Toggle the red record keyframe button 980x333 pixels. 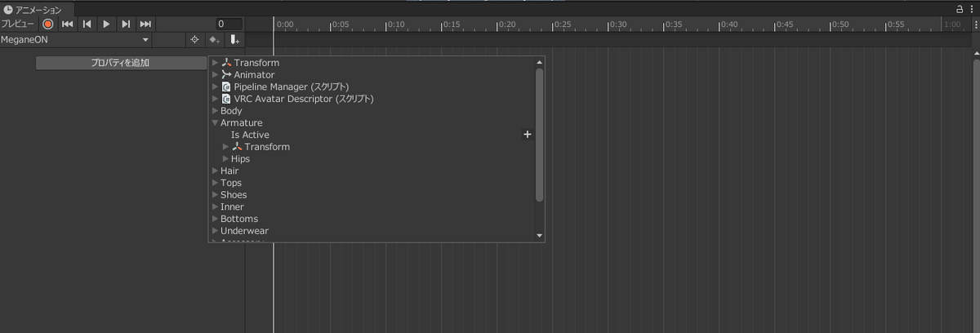click(x=48, y=24)
